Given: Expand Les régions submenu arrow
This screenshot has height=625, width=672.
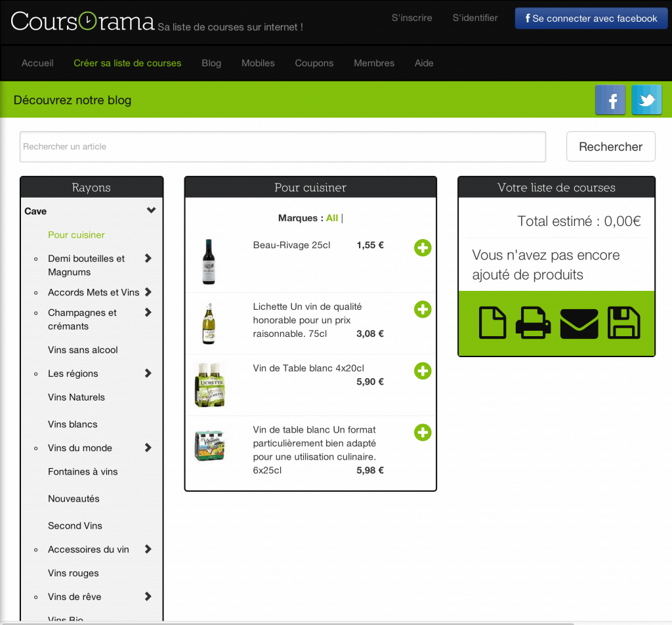Looking at the screenshot, I should pyautogui.click(x=148, y=373).
